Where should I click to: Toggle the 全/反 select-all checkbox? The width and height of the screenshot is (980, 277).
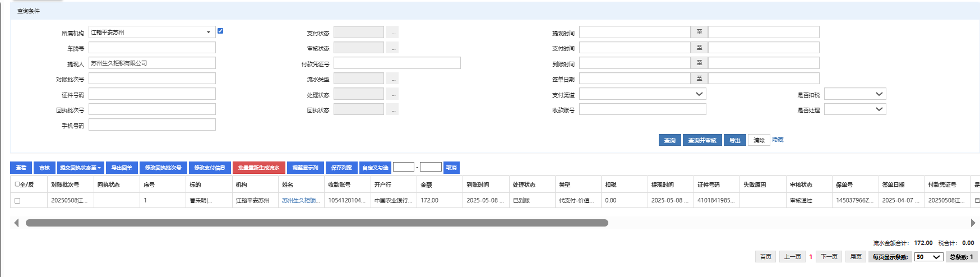point(17,184)
